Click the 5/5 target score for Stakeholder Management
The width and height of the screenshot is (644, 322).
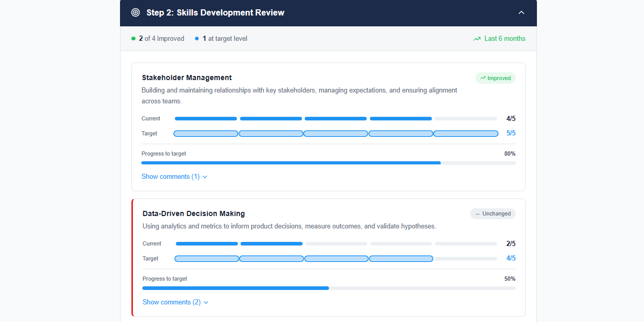tap(511, 133)
